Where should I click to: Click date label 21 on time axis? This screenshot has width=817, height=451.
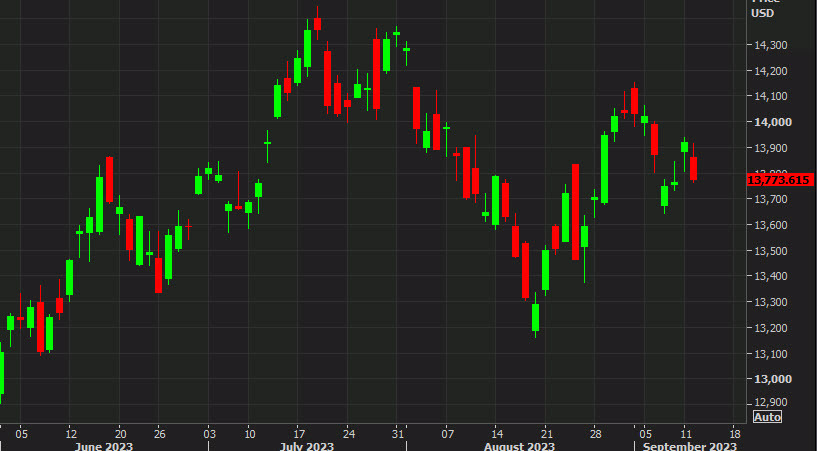(x=546, y=434)
